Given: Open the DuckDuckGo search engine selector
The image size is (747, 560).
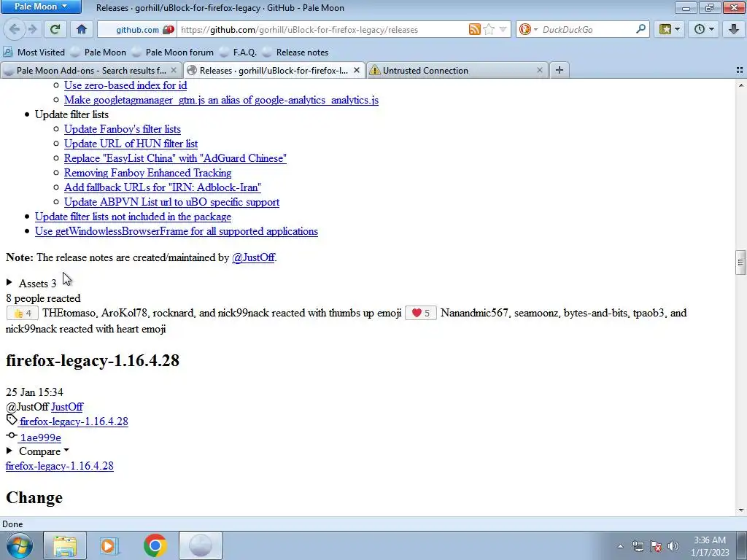Looking at the screenshot, I should pos(528,29).
